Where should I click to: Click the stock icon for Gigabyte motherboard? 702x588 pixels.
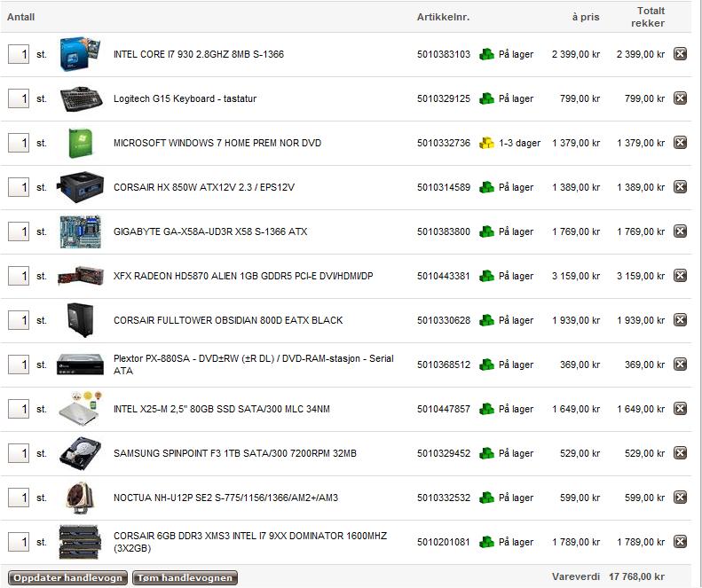(486, 231)
